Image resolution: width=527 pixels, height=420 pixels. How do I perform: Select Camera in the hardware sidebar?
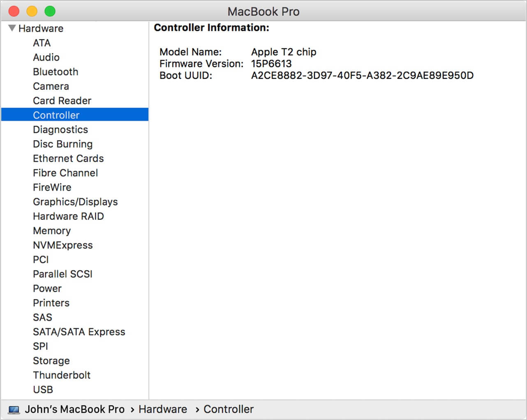51,86
